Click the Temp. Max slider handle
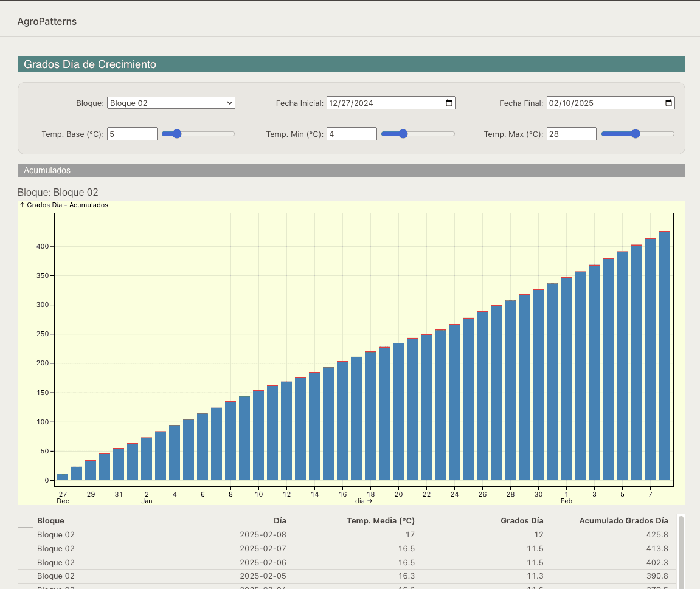700x589 pixels. click(636, 134)
